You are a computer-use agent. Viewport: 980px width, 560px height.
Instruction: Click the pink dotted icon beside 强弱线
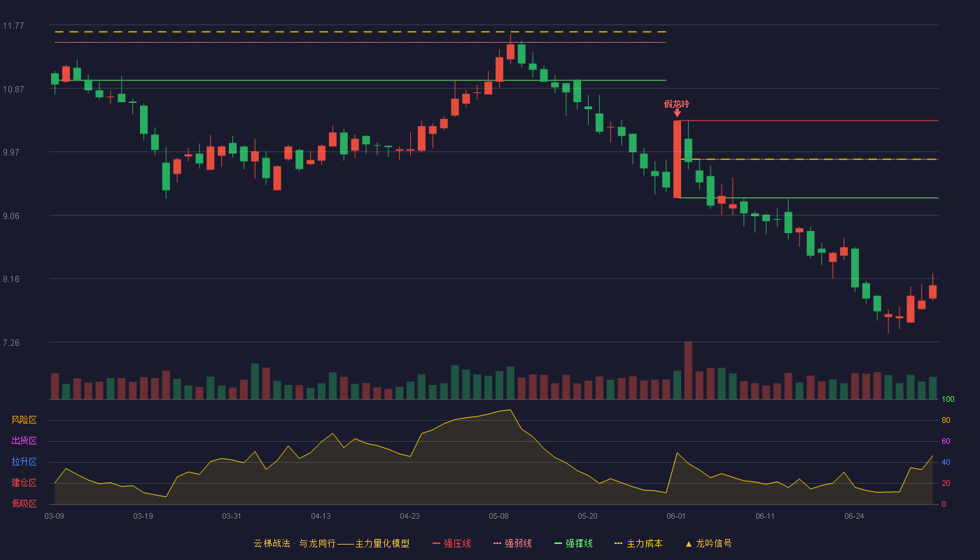[x=497, y=544]
